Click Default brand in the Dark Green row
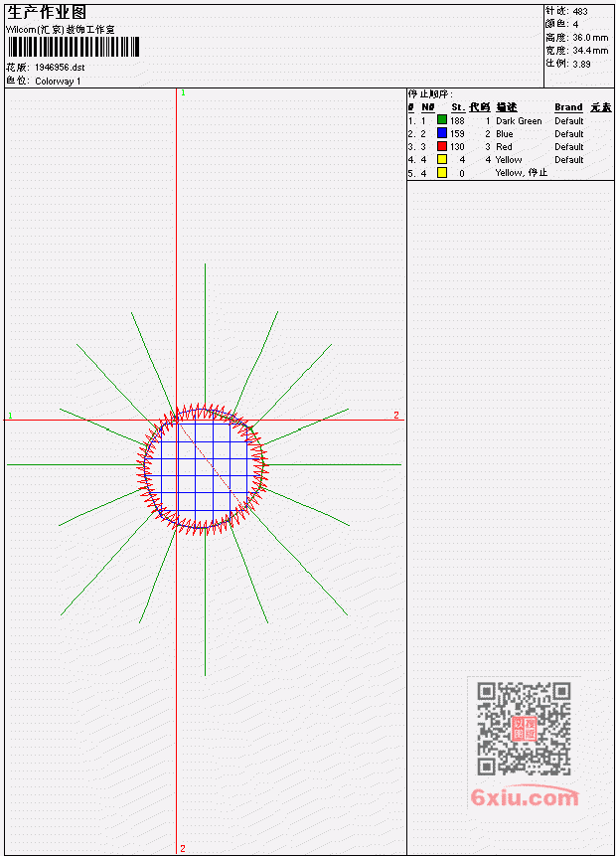 click(569, 120)
